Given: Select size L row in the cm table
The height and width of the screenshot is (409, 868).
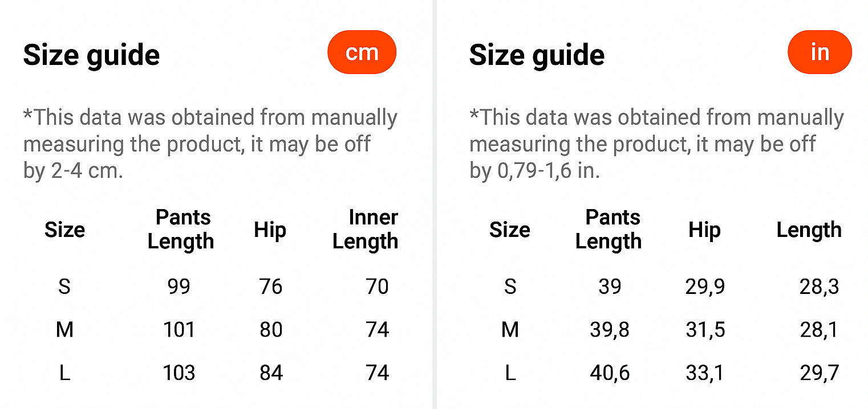Looking at the screenshot, I should 64,373.
